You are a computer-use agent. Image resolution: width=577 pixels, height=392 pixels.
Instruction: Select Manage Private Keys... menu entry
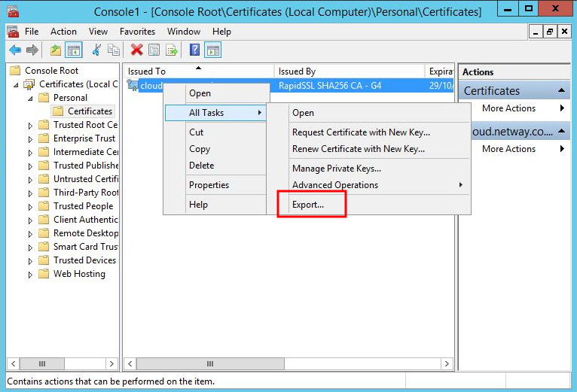click(x=336, y=169)
